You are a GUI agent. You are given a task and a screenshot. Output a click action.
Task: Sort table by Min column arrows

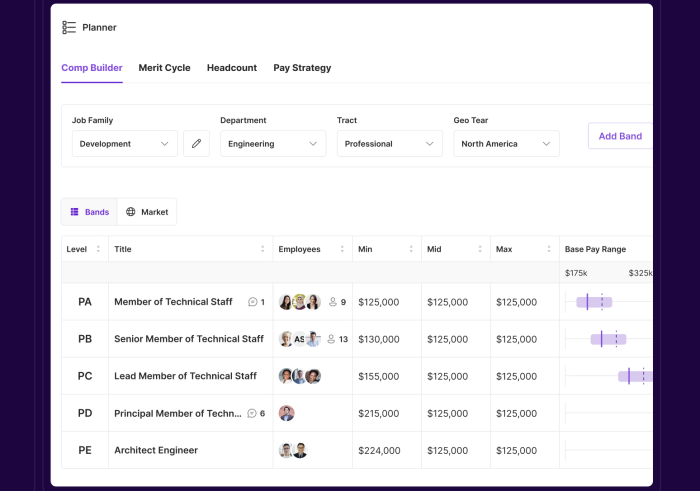[411, 249]
